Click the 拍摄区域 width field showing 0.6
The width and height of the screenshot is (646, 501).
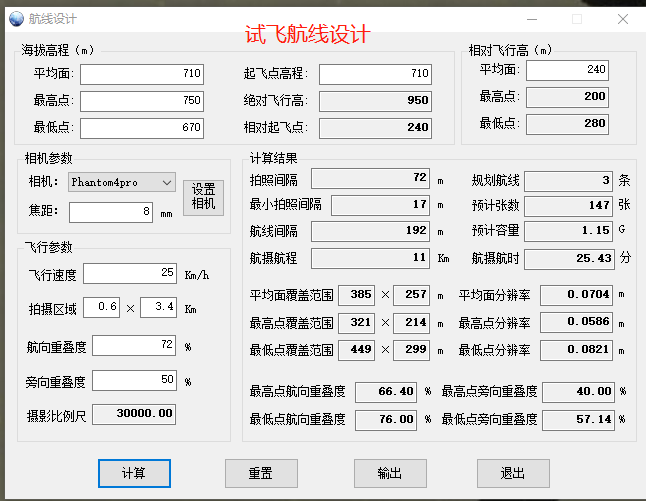(102, 307)
